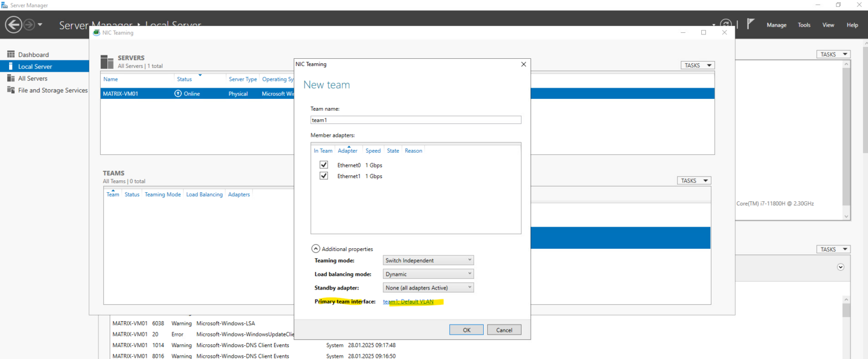Open the TASKS dropdown in the Teams panel

693,180
